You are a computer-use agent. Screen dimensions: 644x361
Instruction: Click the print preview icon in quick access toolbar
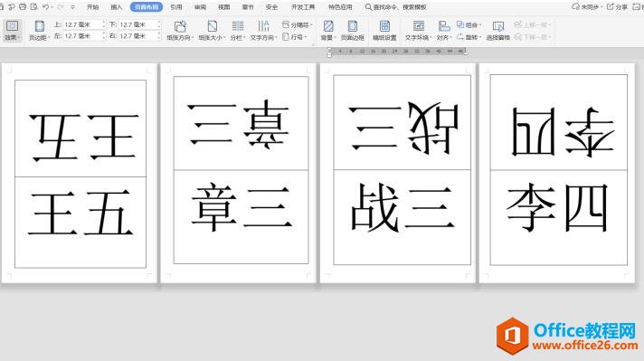coord(34,7)
